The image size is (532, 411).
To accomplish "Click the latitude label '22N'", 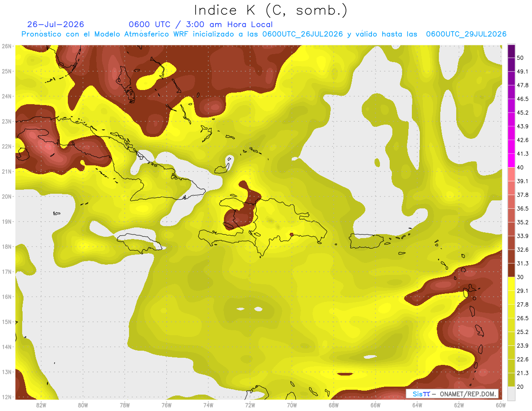I will click(7, 146).
